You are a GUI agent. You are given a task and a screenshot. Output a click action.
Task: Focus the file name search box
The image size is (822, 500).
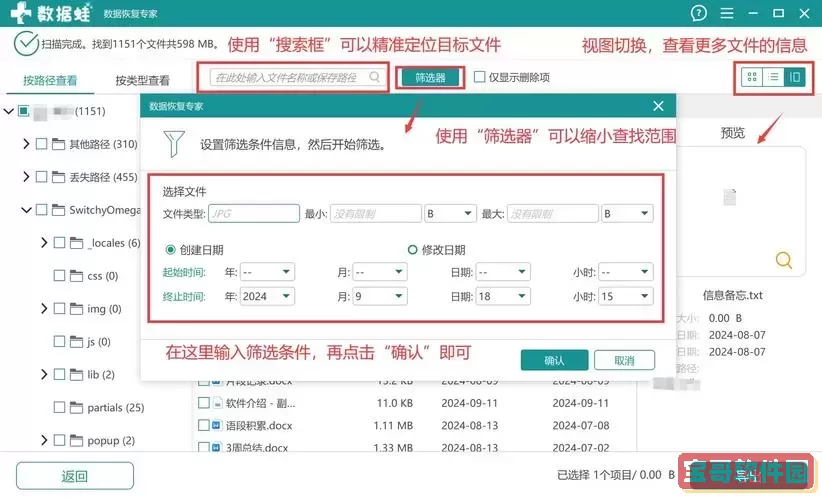(x=296, y=77)
